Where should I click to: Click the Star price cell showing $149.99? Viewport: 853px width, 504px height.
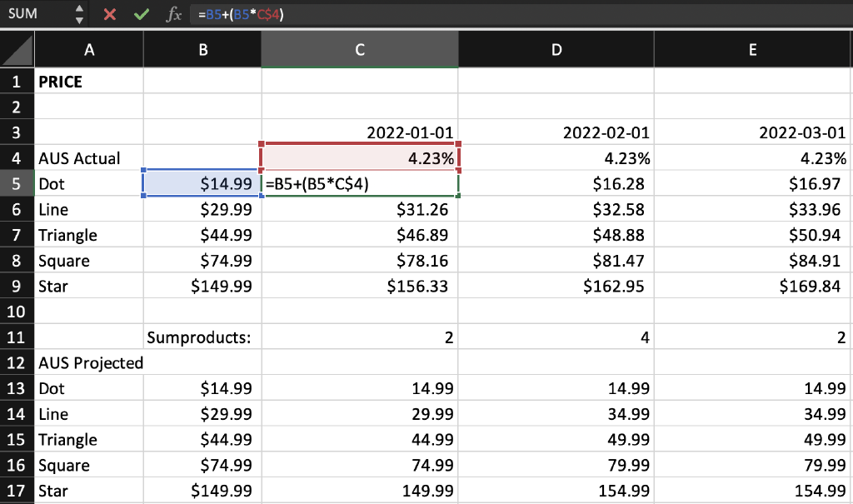pyautogui.click(x=202, y=286)
